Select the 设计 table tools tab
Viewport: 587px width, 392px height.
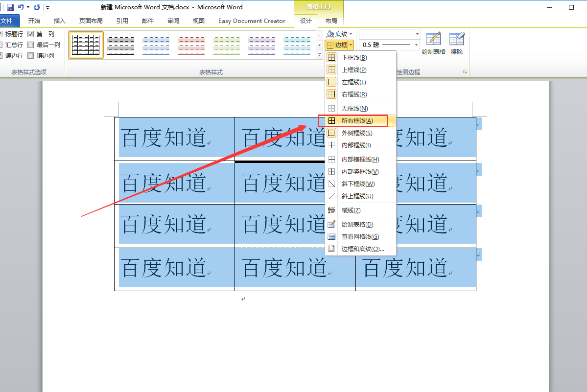[x=306, y=21]
